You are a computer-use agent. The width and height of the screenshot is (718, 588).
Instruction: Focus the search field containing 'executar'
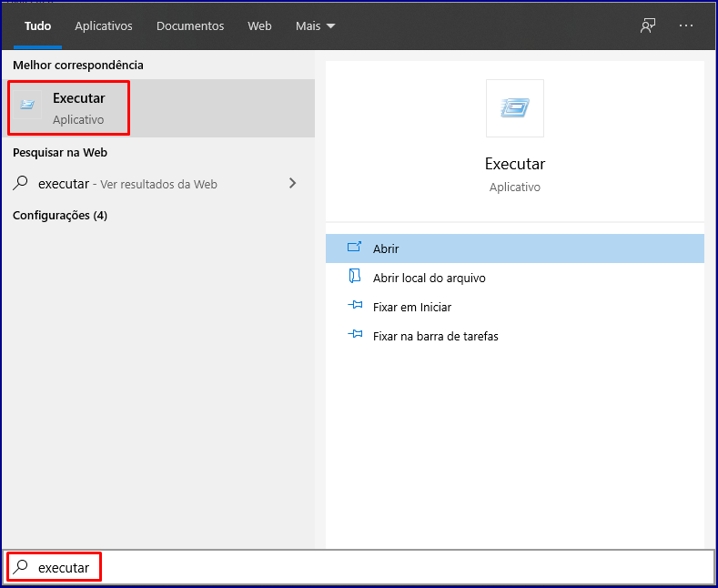tap(364, 567)
